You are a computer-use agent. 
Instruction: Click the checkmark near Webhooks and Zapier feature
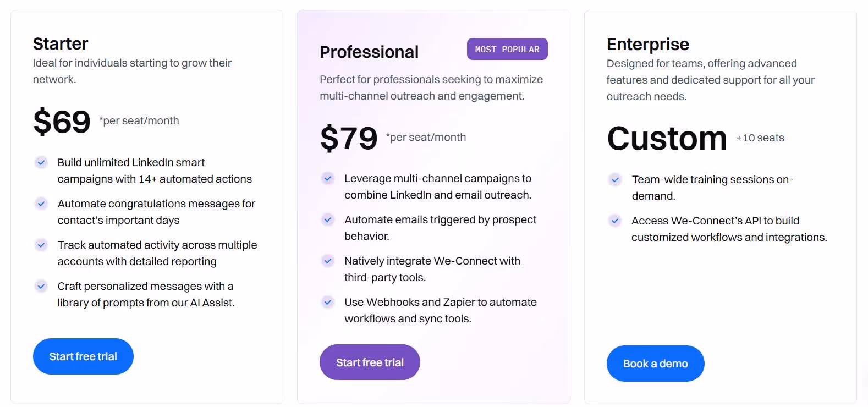pyautogui.click(x=328, y=302)
